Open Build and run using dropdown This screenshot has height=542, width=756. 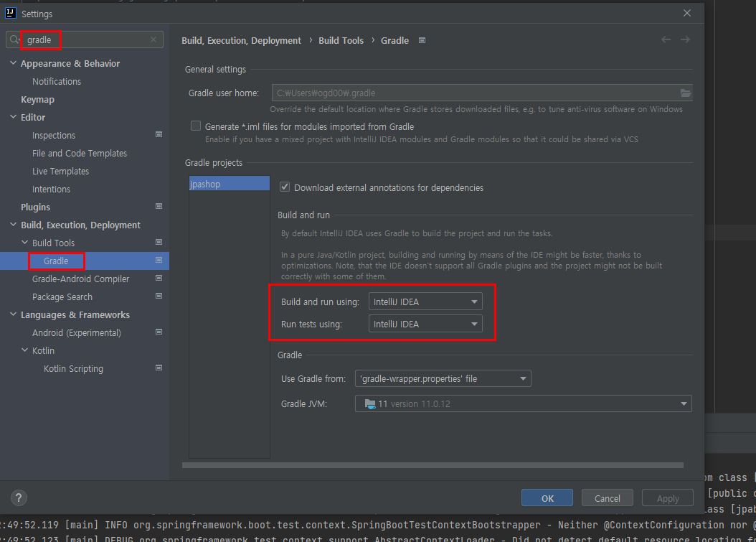(425, 302)
